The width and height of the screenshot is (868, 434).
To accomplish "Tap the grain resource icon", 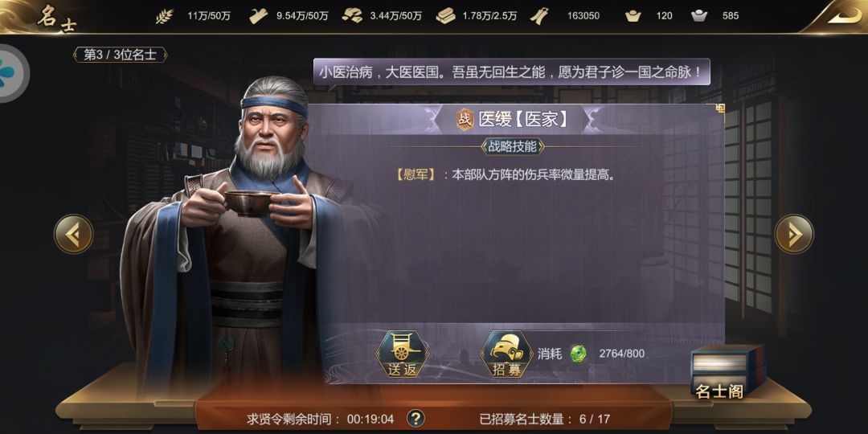I will (x=164, y=16).
